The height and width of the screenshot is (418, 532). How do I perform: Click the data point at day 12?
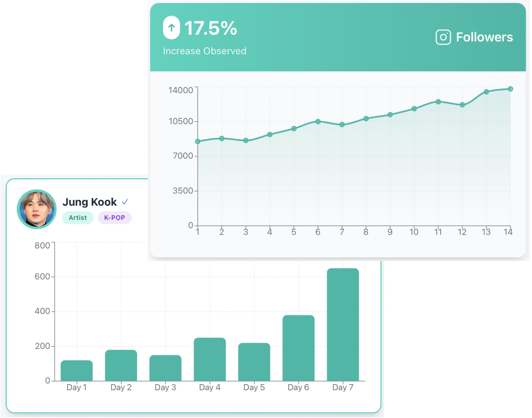[x=462, y=105]
